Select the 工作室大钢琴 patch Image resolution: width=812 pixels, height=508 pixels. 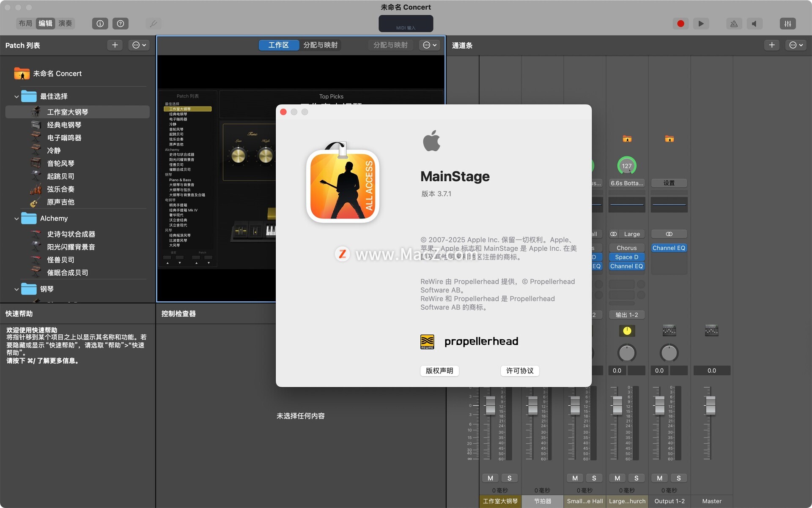coord(77,112)
